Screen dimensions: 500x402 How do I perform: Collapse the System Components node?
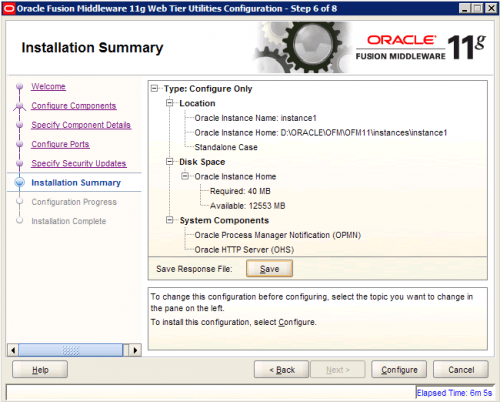(x=170, y=220)
